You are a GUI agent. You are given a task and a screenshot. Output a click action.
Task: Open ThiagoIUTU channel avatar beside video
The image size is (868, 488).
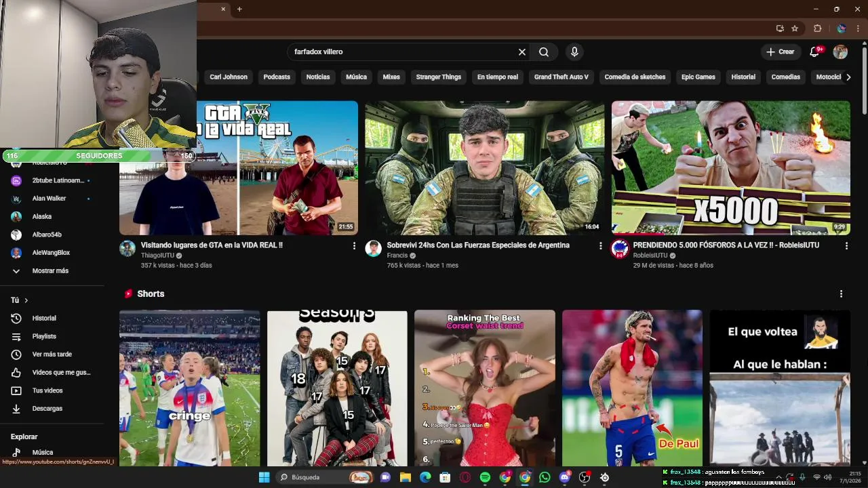tap(127, 248)
